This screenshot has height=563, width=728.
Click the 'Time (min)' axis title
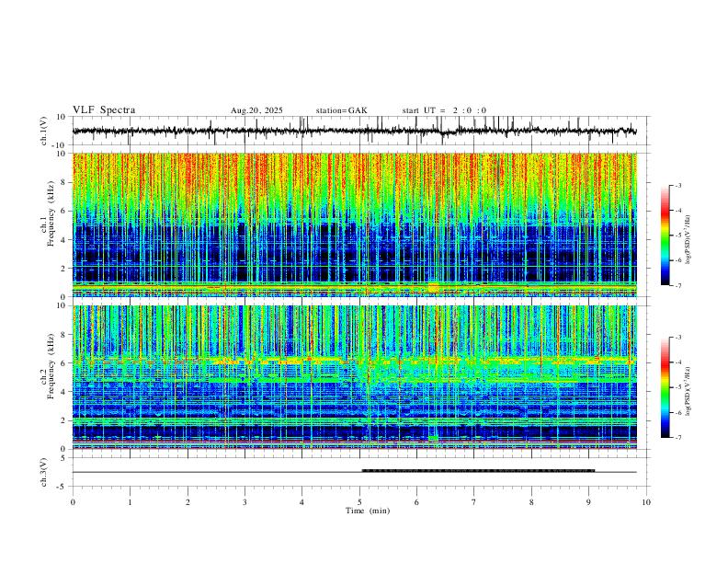[x=368, y=511]
